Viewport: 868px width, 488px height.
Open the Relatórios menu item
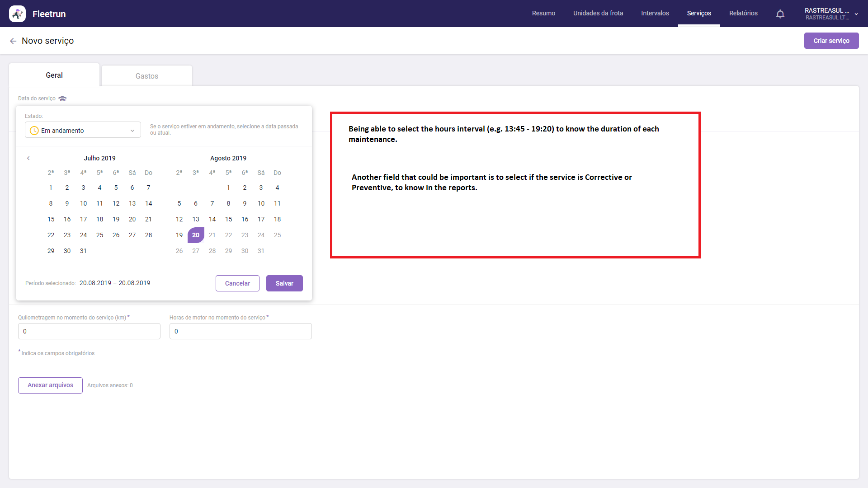pos(743,13)
